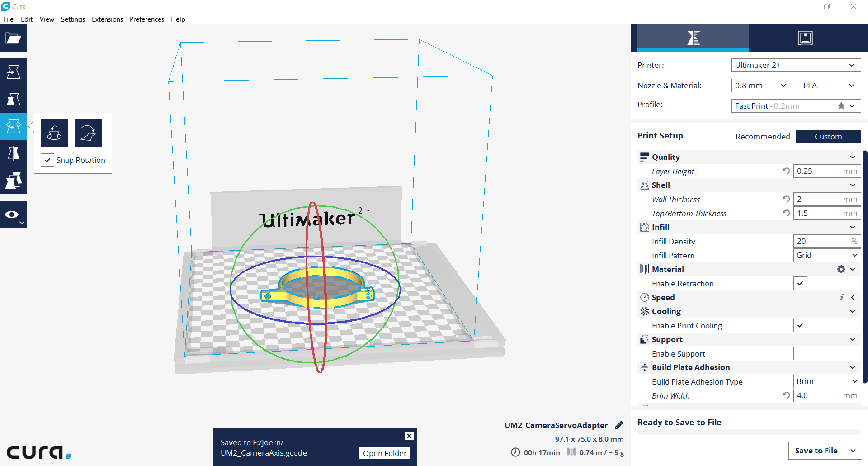Click the print time clock icon
Image resolution: width=868 pixels, height=466 pixels.
[515, 452]
